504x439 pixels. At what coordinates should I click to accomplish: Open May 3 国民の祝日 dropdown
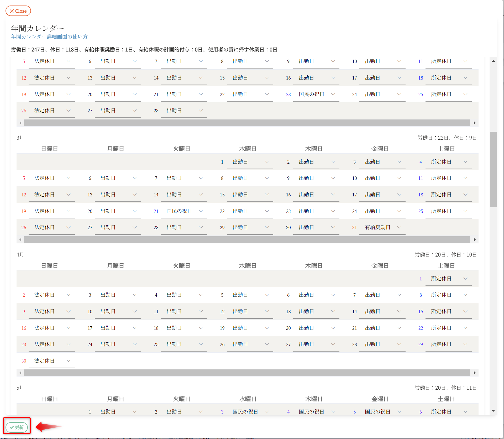coord(250,412)
